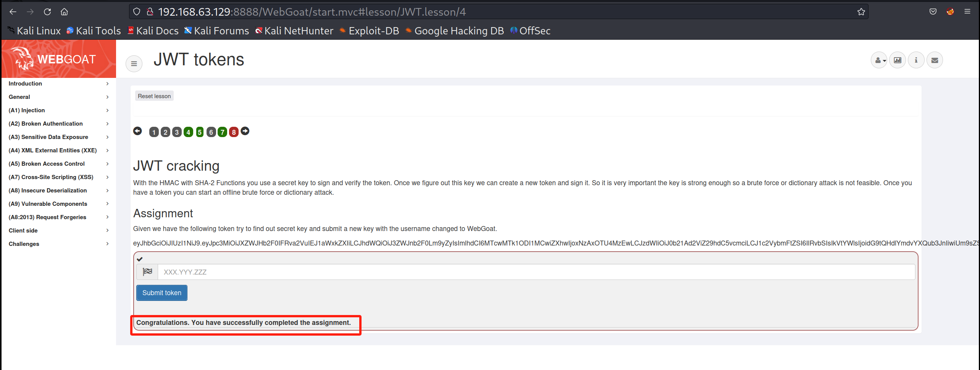Open the Pocket save icon
Image resolution: width=980 pixels, height=370 pixels.
tap(933, 12)
